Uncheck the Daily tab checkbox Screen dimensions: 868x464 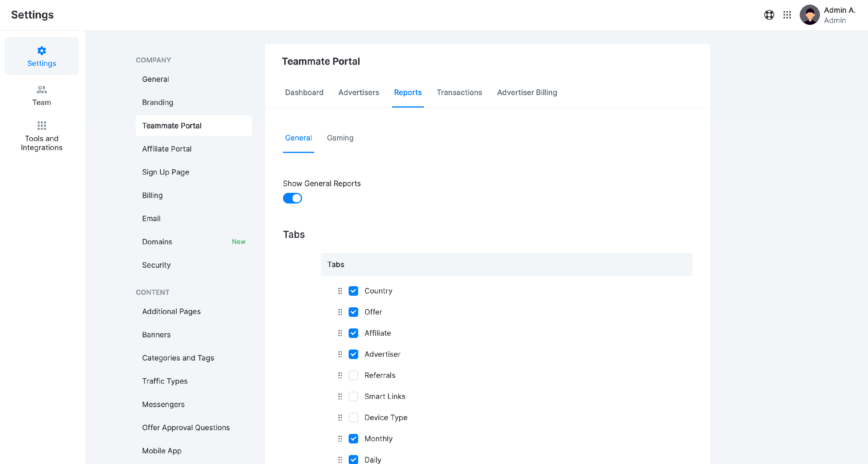354,460
